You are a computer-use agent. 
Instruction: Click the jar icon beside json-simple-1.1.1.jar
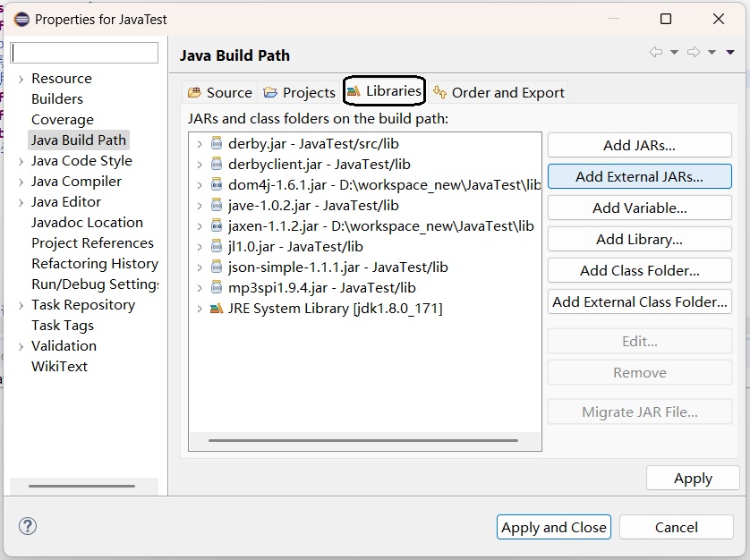pos(217,267)
